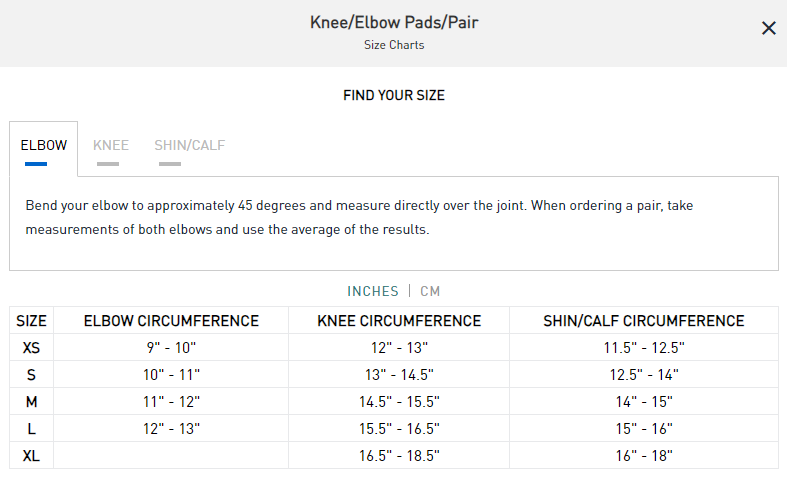787x499 pixels.
Task: Click the L size row label
Action: (31, 429)
